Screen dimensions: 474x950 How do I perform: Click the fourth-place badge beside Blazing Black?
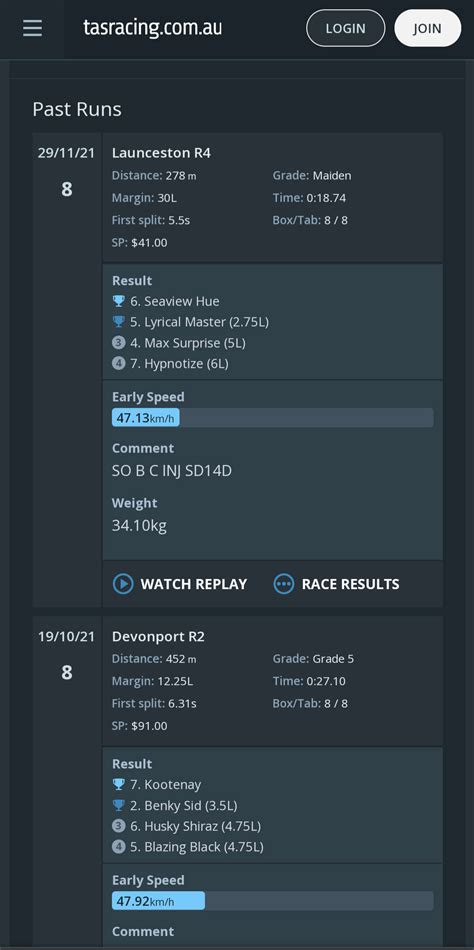pos(119,846)
